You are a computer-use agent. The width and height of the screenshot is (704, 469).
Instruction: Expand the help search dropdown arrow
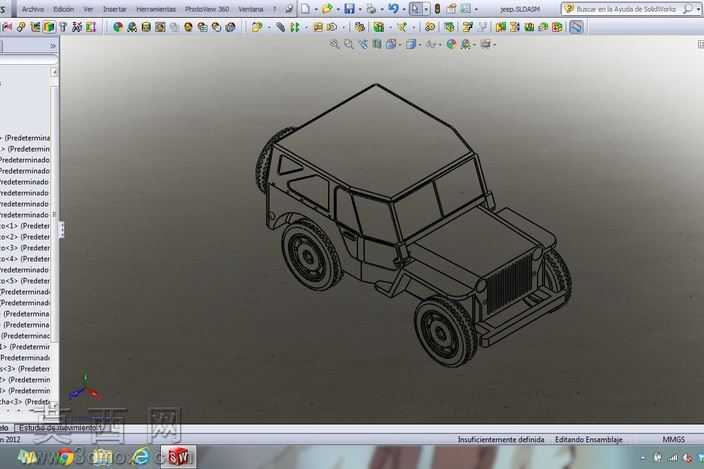[698, 9]
